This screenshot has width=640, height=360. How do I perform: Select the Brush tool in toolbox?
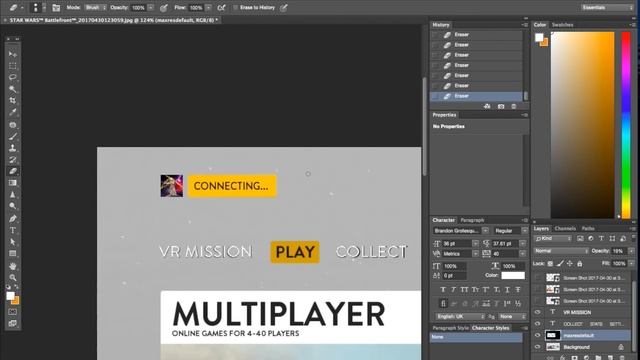(13, 136)
